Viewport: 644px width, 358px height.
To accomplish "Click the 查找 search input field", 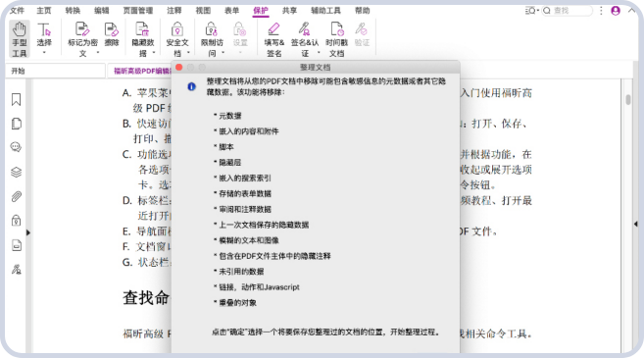I will tap(568, 11).
